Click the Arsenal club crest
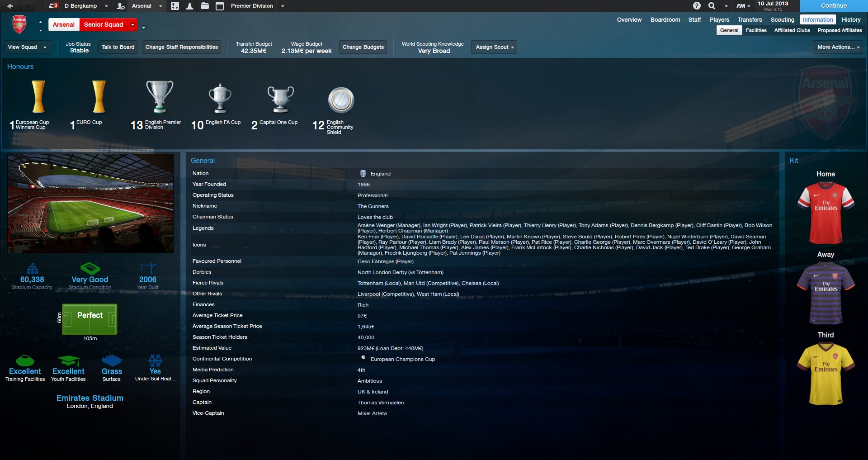This screenshot has width=868, height=460. point(19,24)
